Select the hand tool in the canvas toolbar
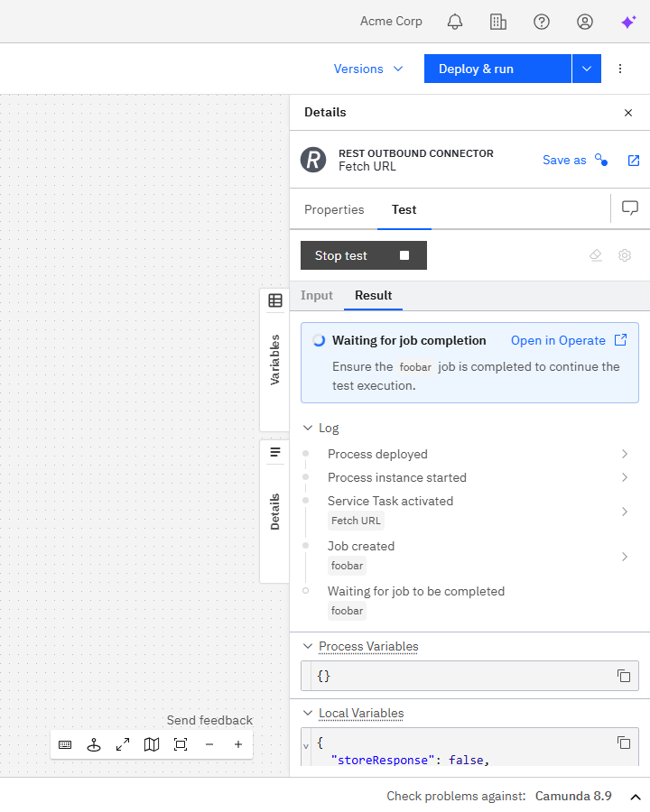 point(94,744)
